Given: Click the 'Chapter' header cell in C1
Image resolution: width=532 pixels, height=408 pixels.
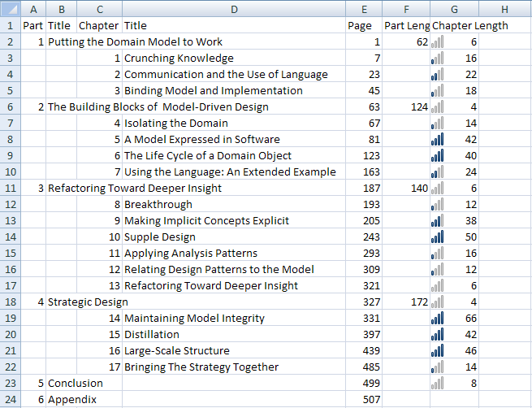Looking at the screenshot, I should tap(99, 25).
